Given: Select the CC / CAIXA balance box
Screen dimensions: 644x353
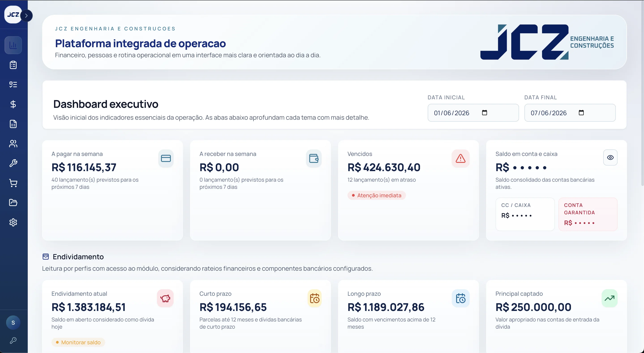Looking at the screenshot, I should click(x=525, y=214).
